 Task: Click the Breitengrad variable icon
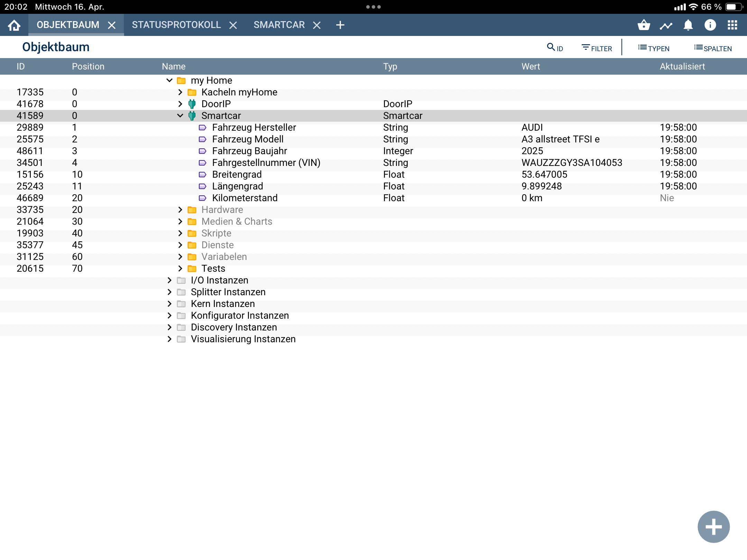pos(203,175)
